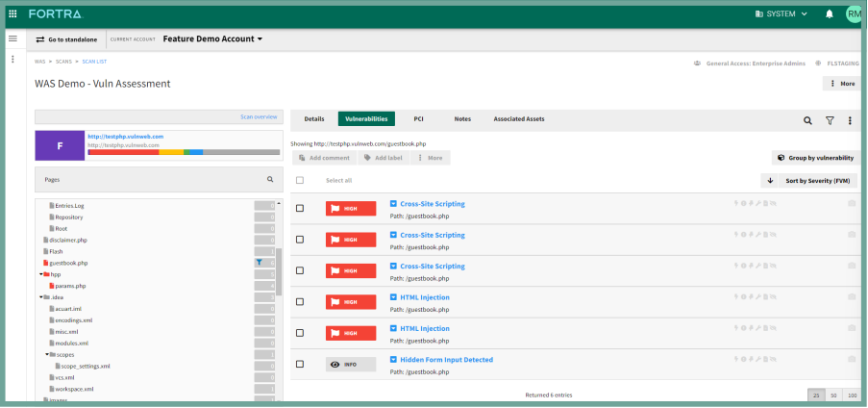Viewport: 868px width, 408px height.
Task: Check the second Cross-Site Scripting checkbox
Action: pyautogui.click(x=300, y=240)
